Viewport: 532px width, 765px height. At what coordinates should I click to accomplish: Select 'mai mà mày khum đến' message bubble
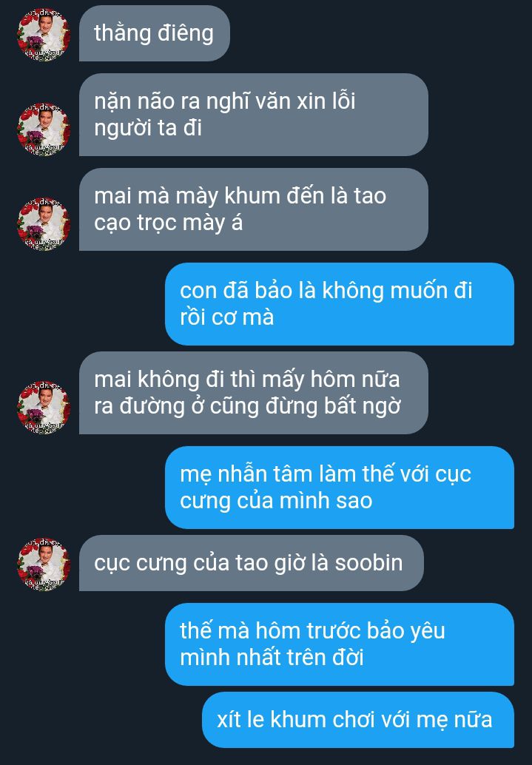tap(253, 209)
